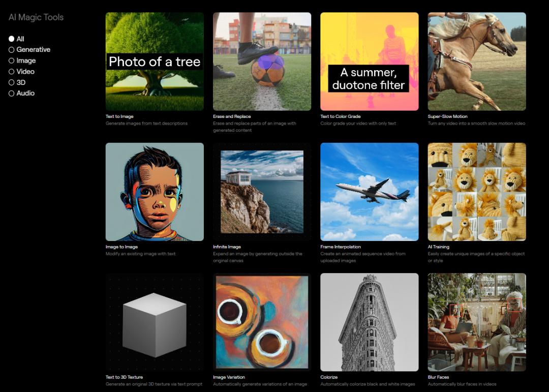Open Frame Interpolation airplane thumbnail
The width and height of the screenshot is (549, 392).
point(370,192)
